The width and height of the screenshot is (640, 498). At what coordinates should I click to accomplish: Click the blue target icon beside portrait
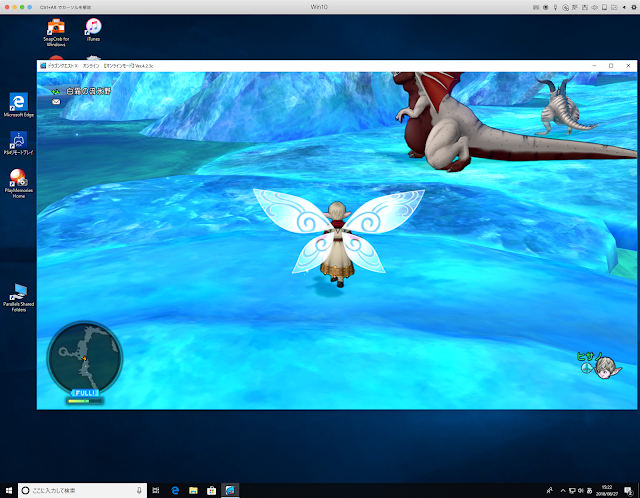[x=587, y=368]
